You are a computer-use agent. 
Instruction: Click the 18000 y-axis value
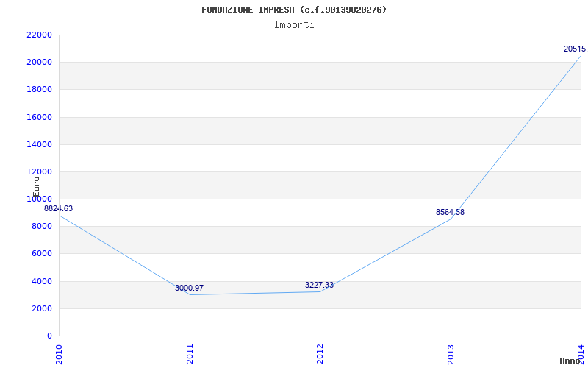pyautogui.click(x=39, y=89)
